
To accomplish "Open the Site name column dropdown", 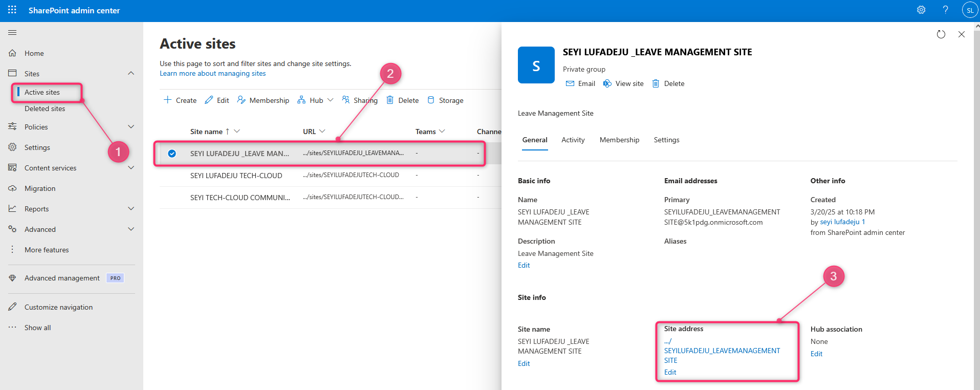I will point(237,131).
